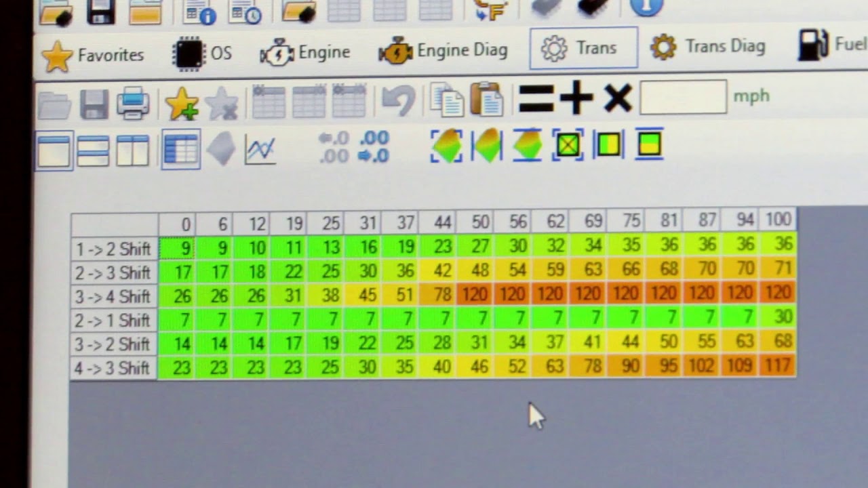This screenshot has height=488, width=868.
Task: Select the column header '50'
Action: coord(475,222)
